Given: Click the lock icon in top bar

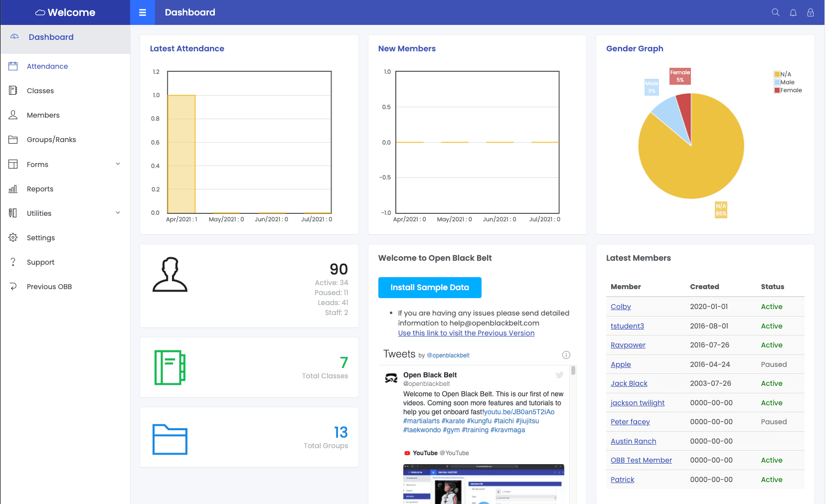Looking at the screenshot, I should click(811, 12).
